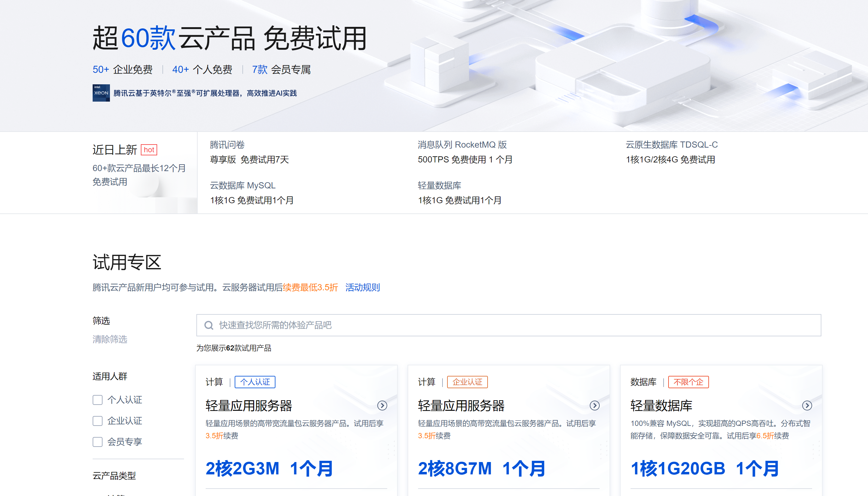
Task: Click the blue 个人认证 tag on card
Action: (x=255, y=382)
